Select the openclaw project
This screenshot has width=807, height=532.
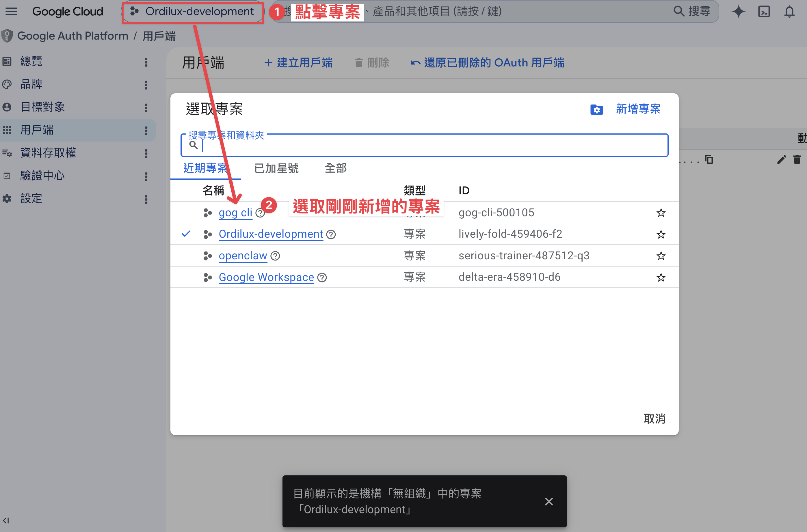243,256
